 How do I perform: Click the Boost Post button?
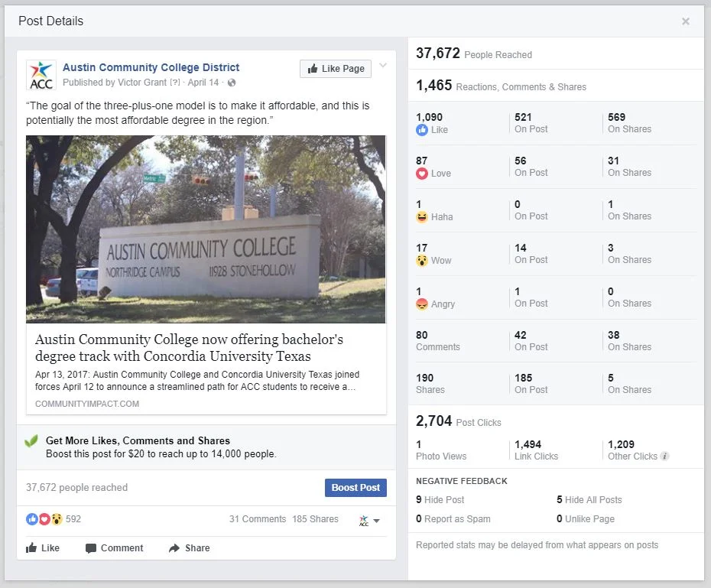(355, 487)
